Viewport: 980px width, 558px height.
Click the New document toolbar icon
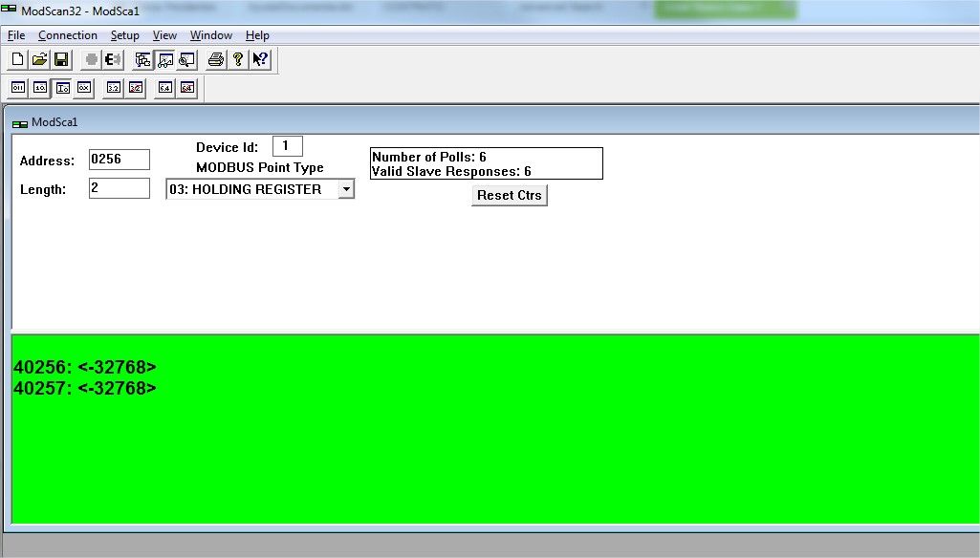tap(17, 60)
